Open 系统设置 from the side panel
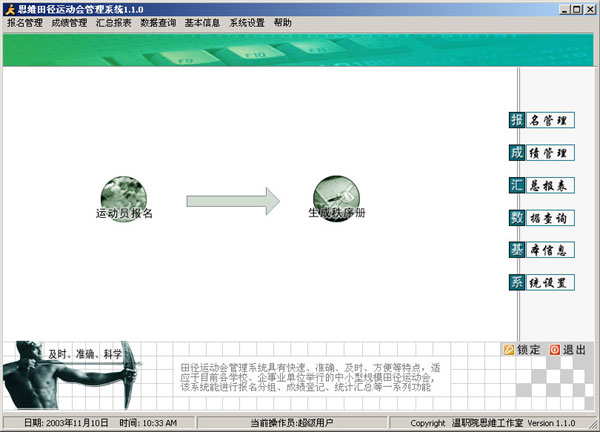The width and height of the screenshot is (600, 432). [541, 282]
